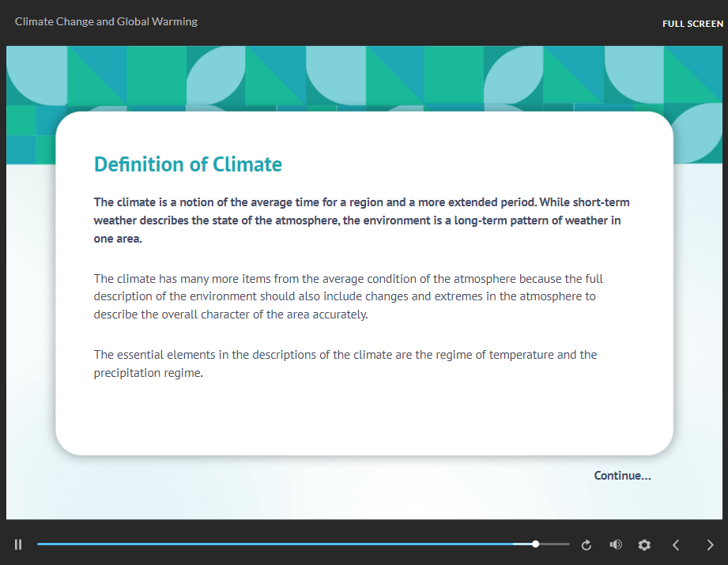The width and height of the screenshot is (728, 565).
Task: Click the course title Climate Change and Global Warming
Action: pyautogui.click(x=106, y=21)
